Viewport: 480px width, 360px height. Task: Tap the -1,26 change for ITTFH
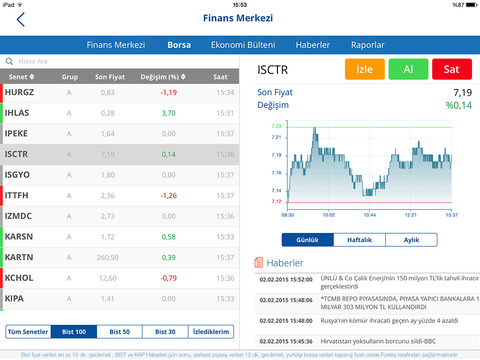click(169, 196)
